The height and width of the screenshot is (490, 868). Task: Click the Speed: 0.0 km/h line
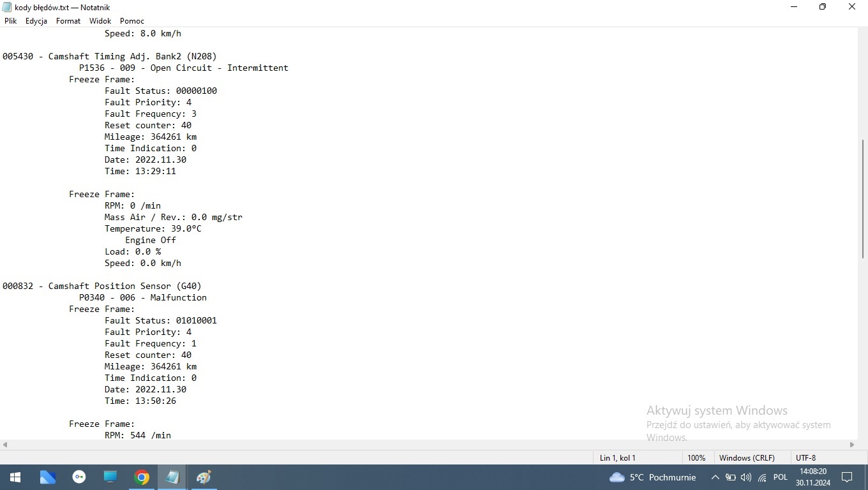[x=143, y=263]
